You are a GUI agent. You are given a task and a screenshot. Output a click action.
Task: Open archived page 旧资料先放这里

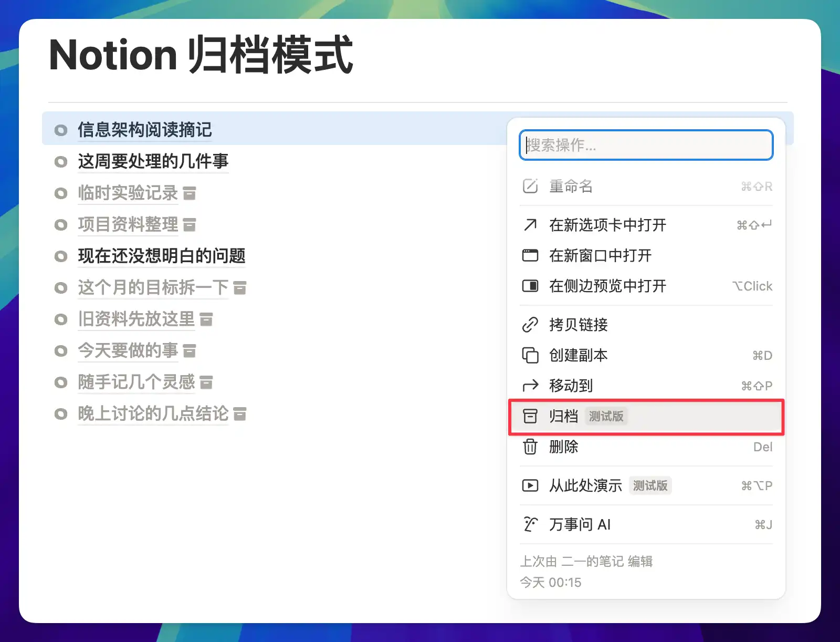pyautogui.click(x=136, y=319)
